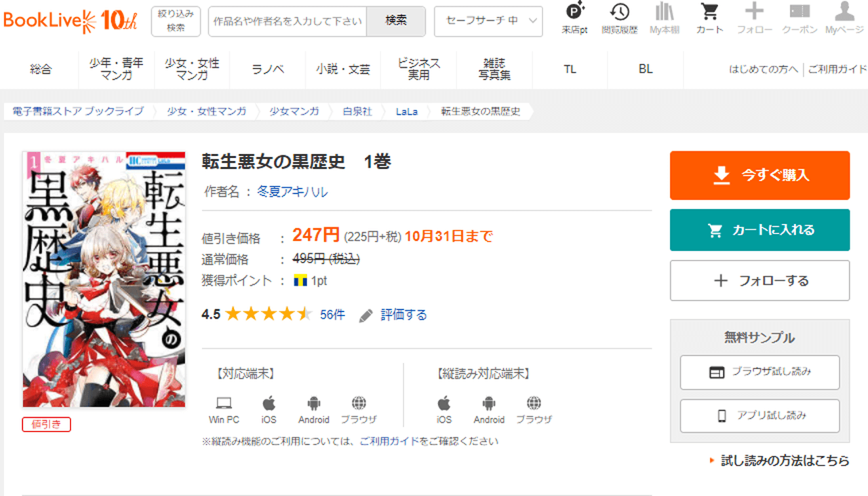This screenshot has width=868, height=496.
Task: Click the ブラウザ試し読み sample button
Action: pos(759,372)
